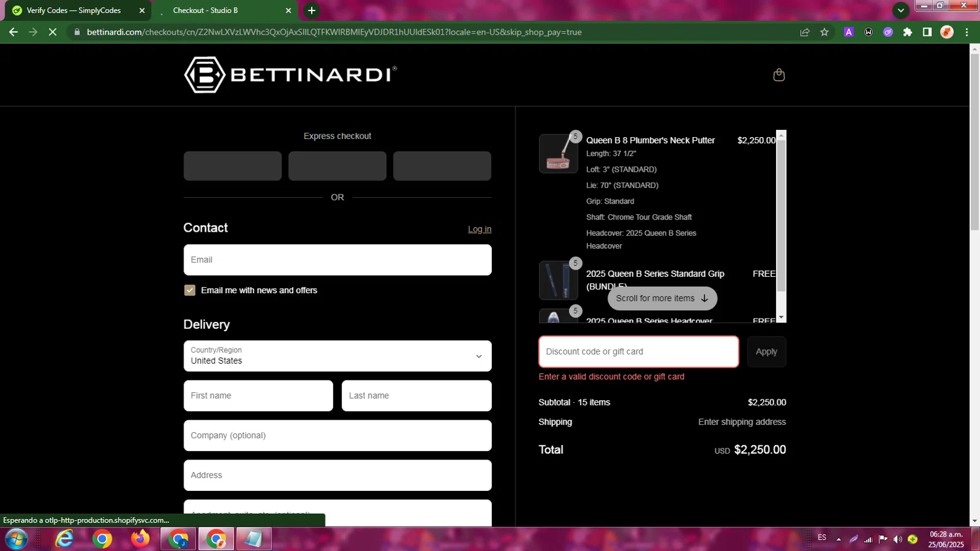Click the browser forward arrow
980x551 pixels.
[33, 32]
